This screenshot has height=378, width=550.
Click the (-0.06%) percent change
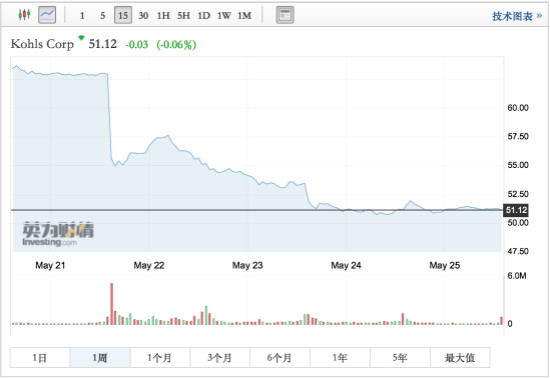176,45
